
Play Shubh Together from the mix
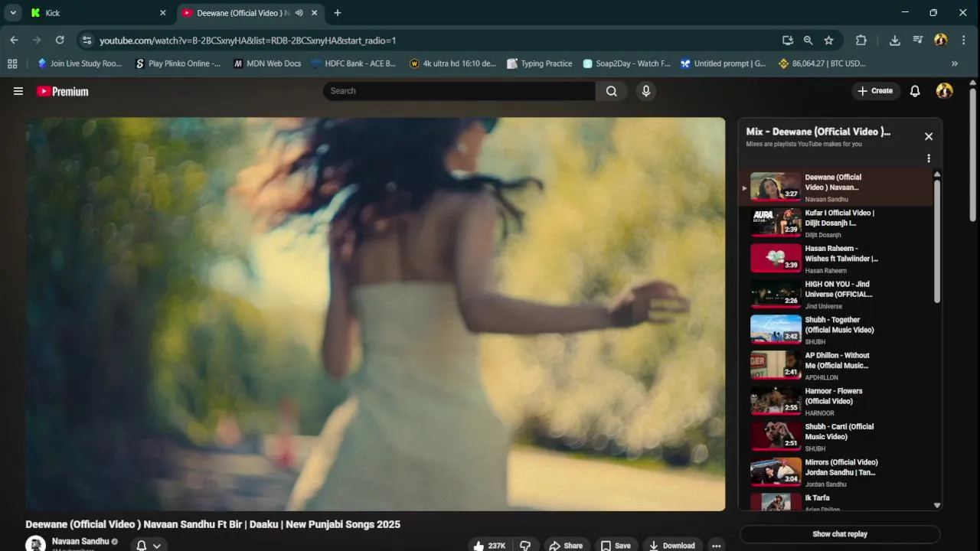pyautogui.click(x=836, y=331)
